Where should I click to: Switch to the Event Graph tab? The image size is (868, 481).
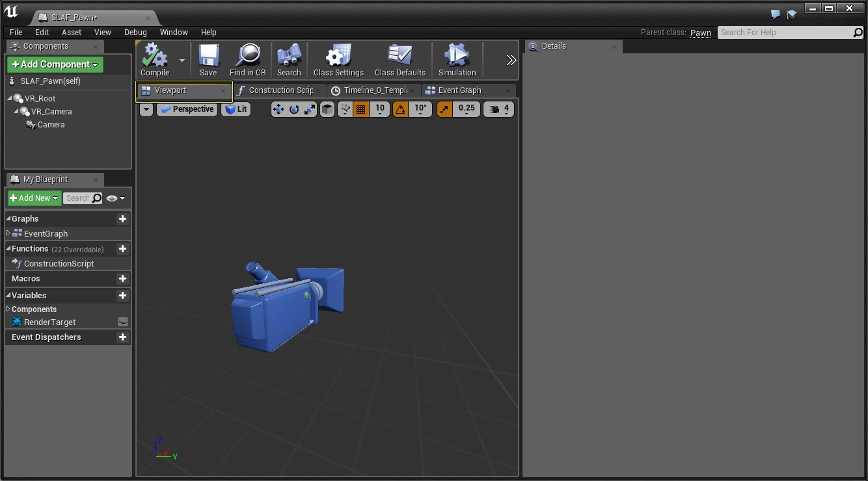[461, 90]
